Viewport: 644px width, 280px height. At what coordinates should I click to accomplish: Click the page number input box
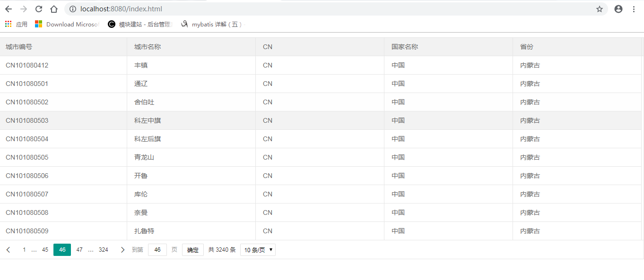point(157,250)
